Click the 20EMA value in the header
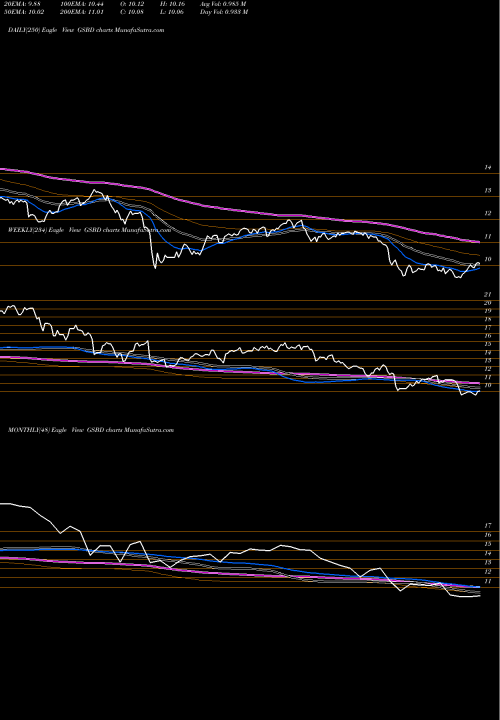The width and height of the screenshot is (500, 720). (22, 4)
